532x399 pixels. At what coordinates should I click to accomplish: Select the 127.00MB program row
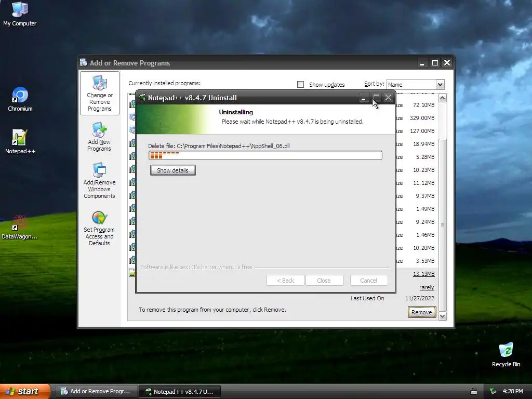coord(416,131)
